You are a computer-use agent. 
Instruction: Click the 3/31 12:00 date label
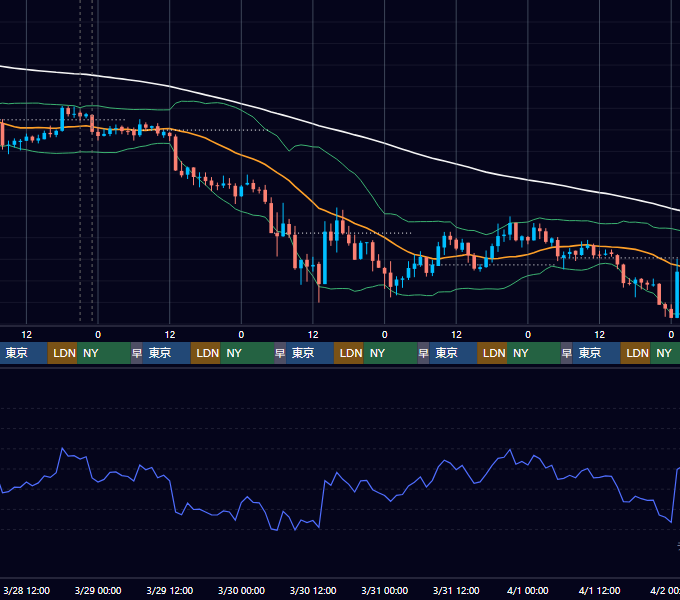tap(456, 590)
